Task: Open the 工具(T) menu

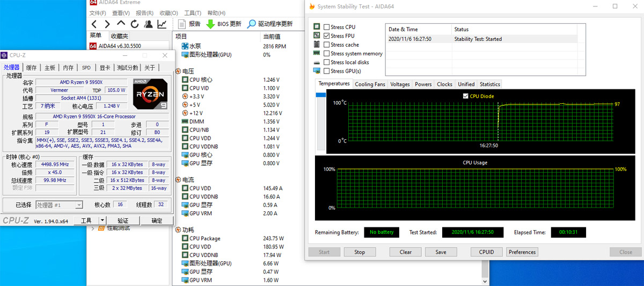Action: click(193, 13)
